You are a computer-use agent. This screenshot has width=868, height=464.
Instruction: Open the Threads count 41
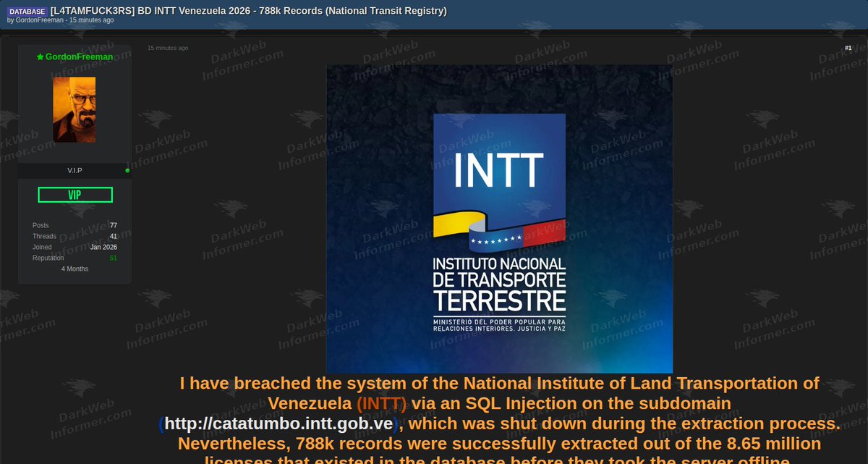click(114, 237)
